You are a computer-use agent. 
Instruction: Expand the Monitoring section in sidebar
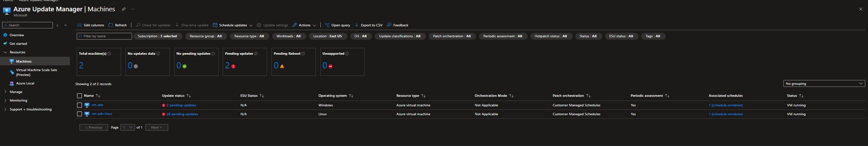tap(5, 101)
